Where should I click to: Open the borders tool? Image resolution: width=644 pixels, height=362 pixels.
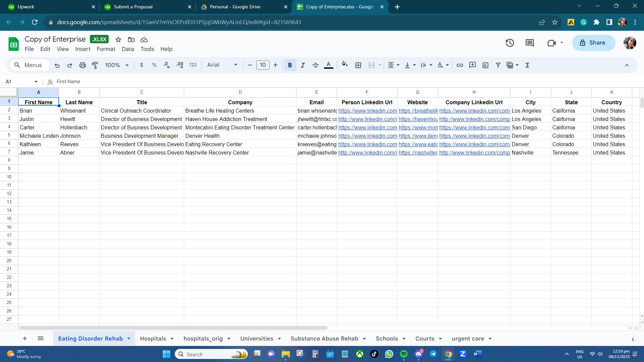tap(358, 65)
